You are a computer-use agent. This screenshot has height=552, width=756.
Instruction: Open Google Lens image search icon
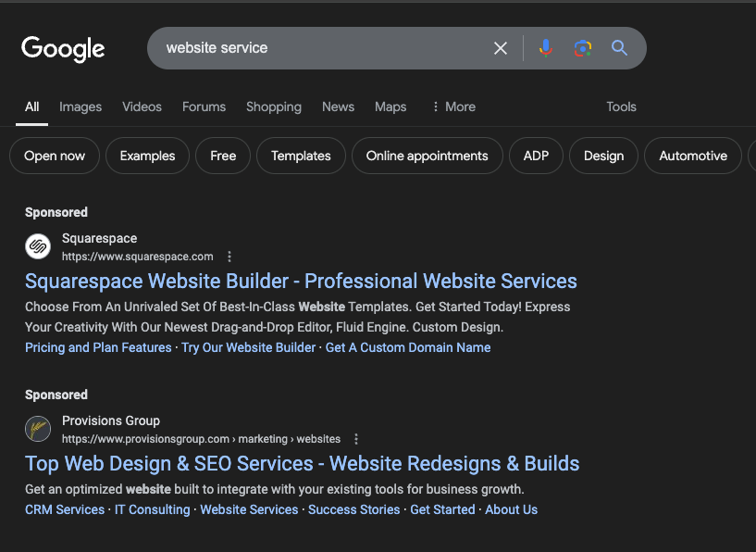582,48
